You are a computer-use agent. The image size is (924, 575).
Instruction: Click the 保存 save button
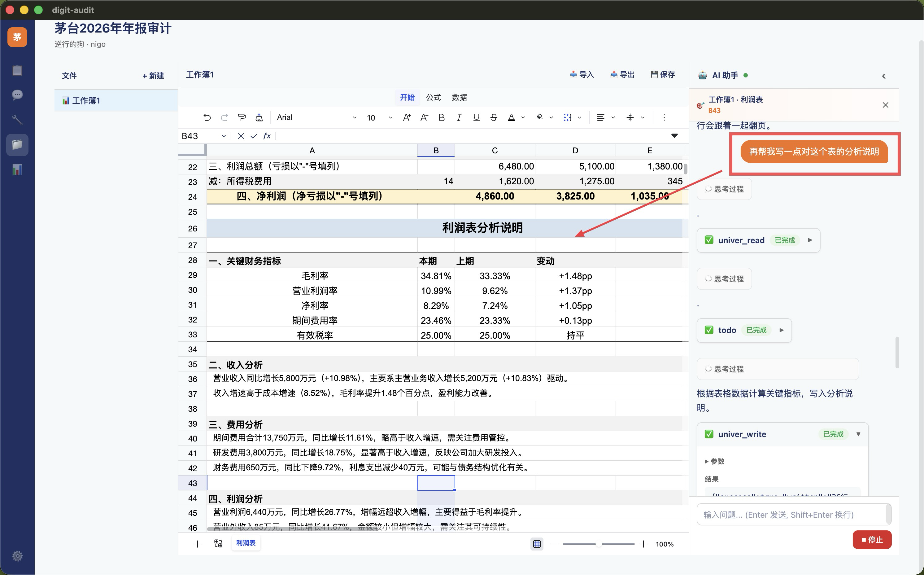coord(662,75)
